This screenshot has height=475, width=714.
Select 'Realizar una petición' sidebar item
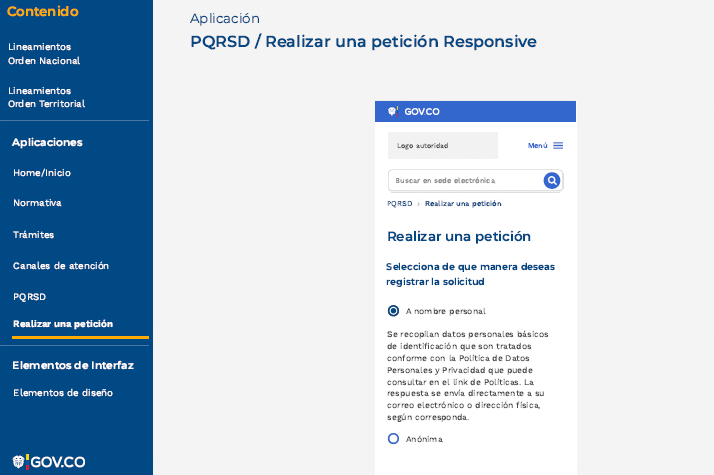(63, 324)
